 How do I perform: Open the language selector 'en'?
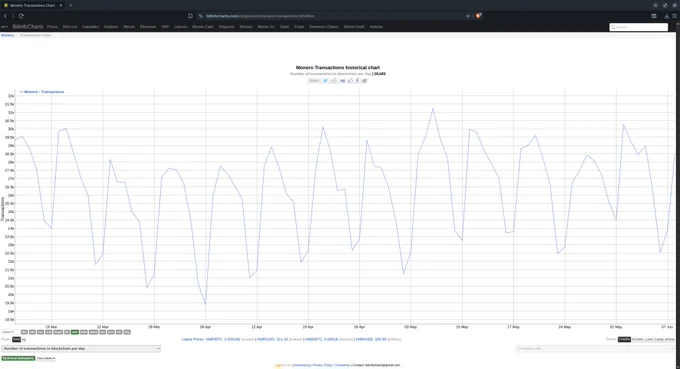coord(4,27)
